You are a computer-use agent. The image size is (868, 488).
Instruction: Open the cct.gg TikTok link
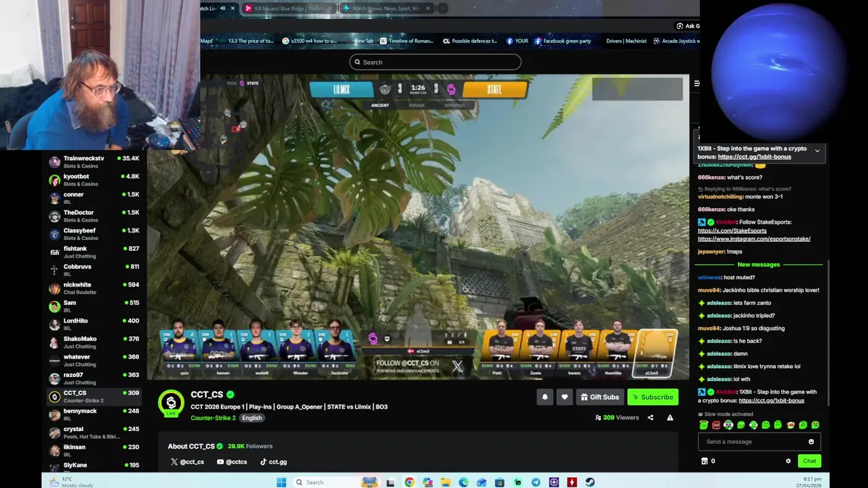273,462
